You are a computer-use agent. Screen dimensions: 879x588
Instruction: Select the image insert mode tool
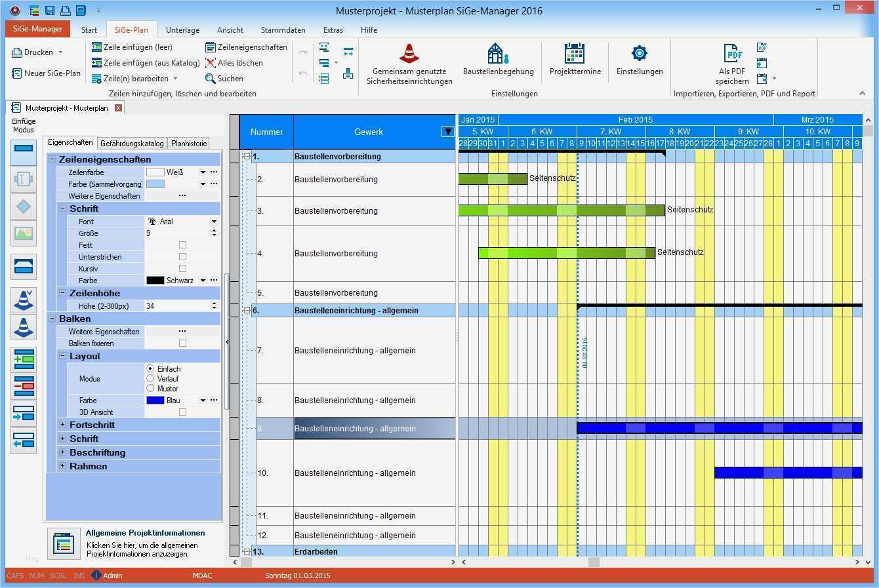pos(24,233)
